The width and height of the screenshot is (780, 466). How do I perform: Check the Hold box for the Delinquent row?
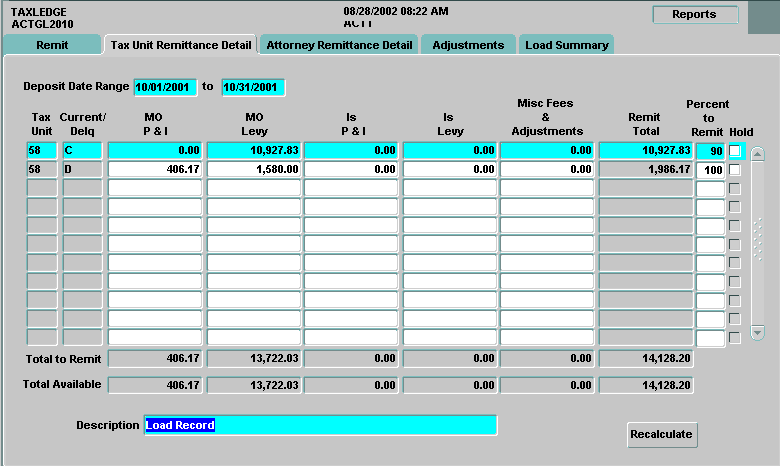coord(735,170)
